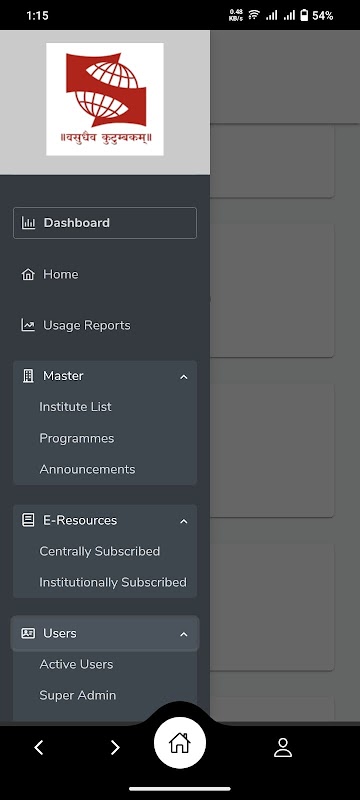
Task: Collapse the Users section chevron
Action: click(x=184, y=634)
